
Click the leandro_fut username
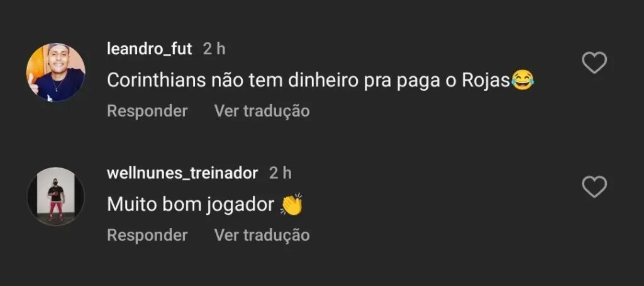pyautogui.click(x=149, y=50)
